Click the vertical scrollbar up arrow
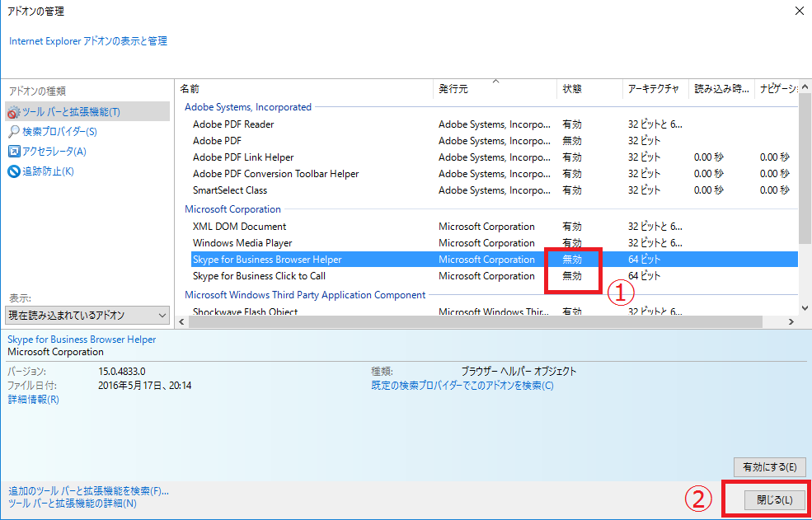 (x=805, y=87)
